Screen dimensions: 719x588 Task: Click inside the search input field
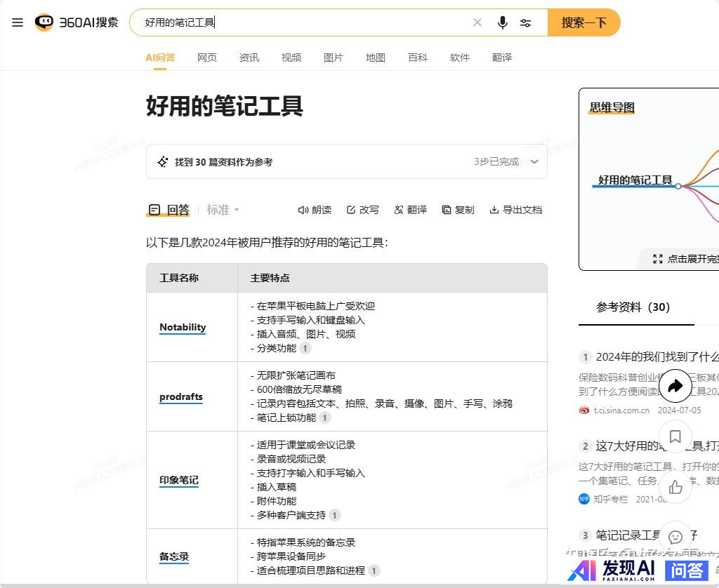(x=302, y=22)
